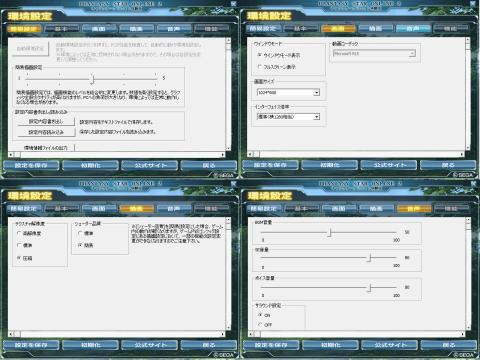The image size is (480, 360).
Task: Open 公式サイト from the sound-settings window
Action: point(389,345)
